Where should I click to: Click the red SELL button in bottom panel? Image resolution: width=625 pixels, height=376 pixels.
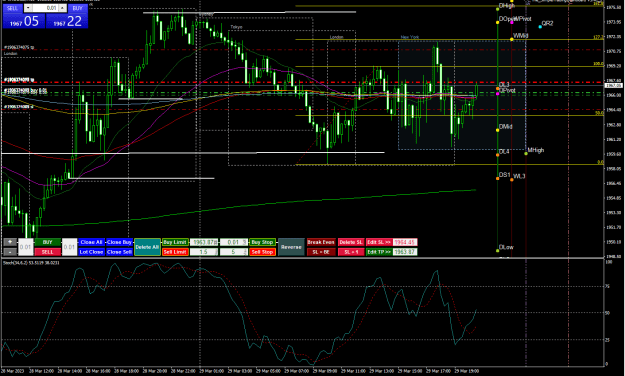coord(47,252)
